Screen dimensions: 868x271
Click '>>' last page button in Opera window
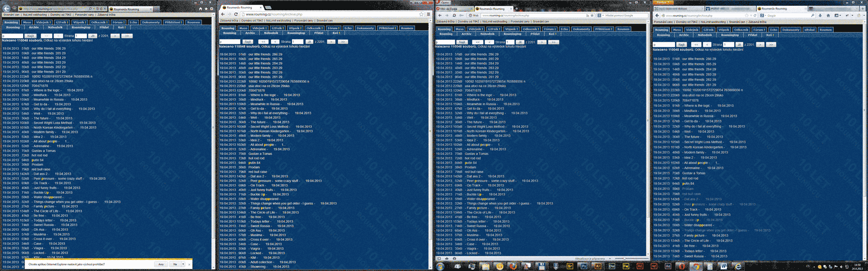553,42
